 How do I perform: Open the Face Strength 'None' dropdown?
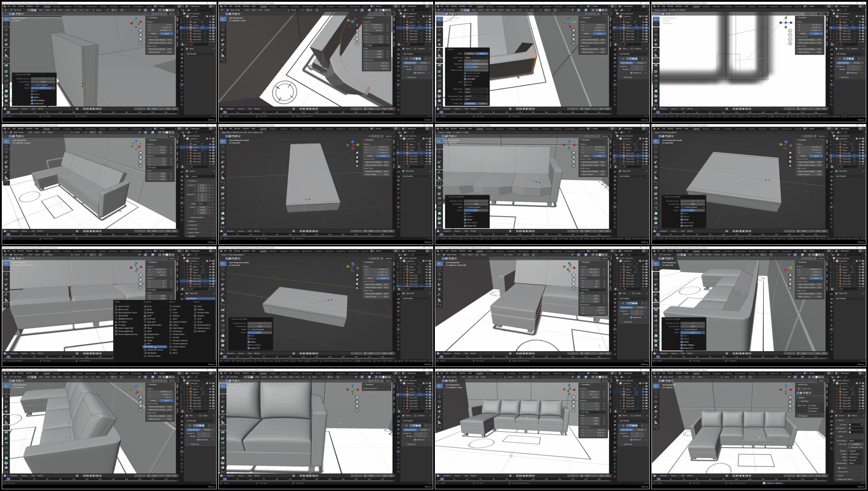point(476,99)
